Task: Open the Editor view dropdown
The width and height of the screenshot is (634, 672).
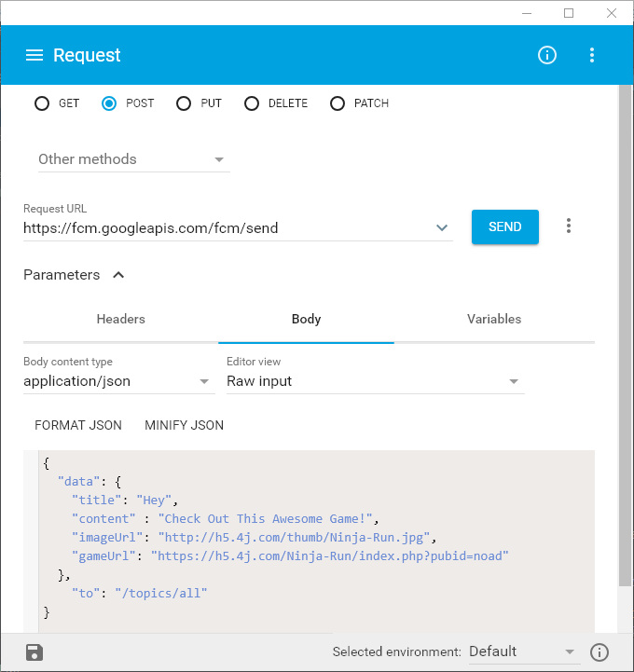Action: (x=375, y=381)
